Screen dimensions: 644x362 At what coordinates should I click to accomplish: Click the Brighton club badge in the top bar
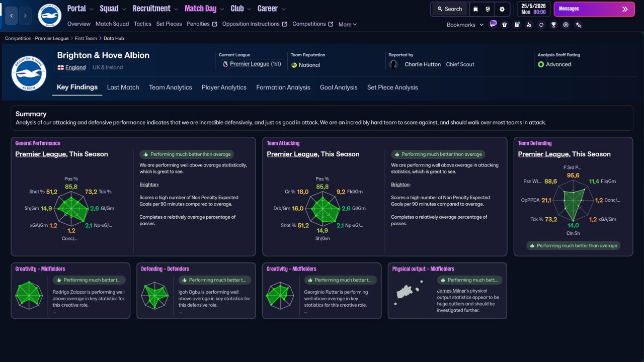[49, 16]
